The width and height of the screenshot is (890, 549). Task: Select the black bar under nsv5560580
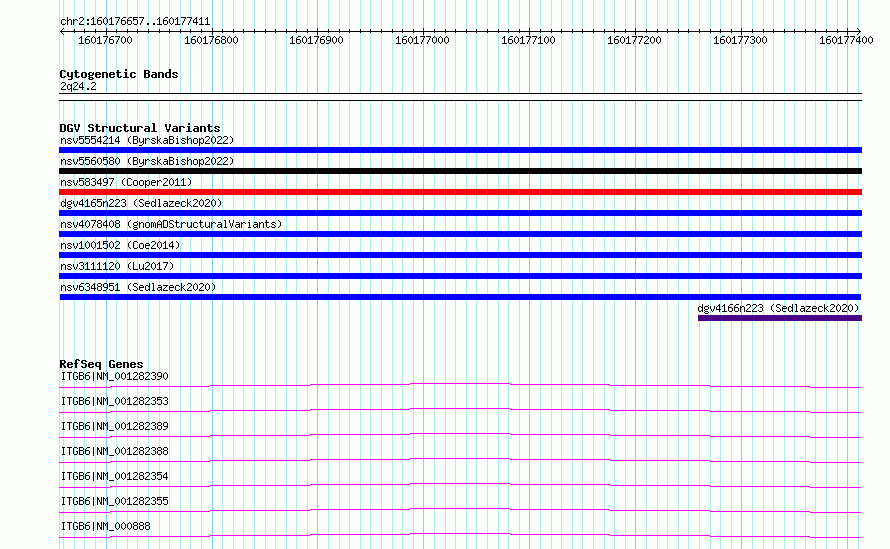pos(460,171)
